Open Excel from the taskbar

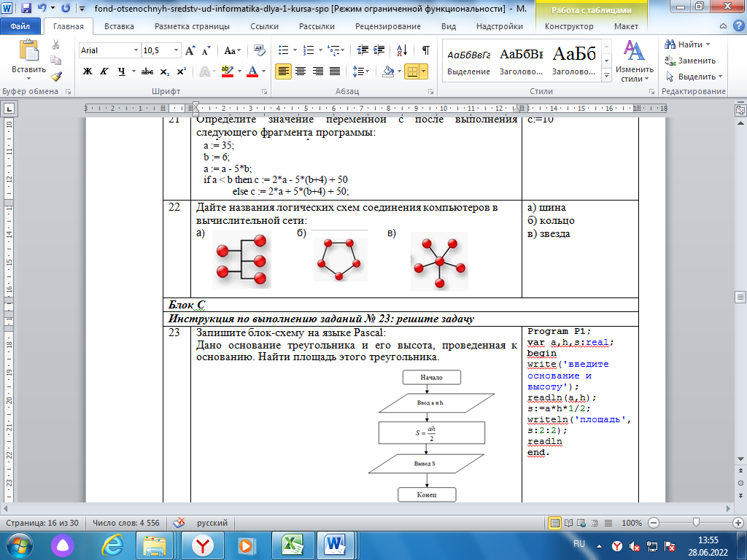pyautogui.click(x=293, y=545)
